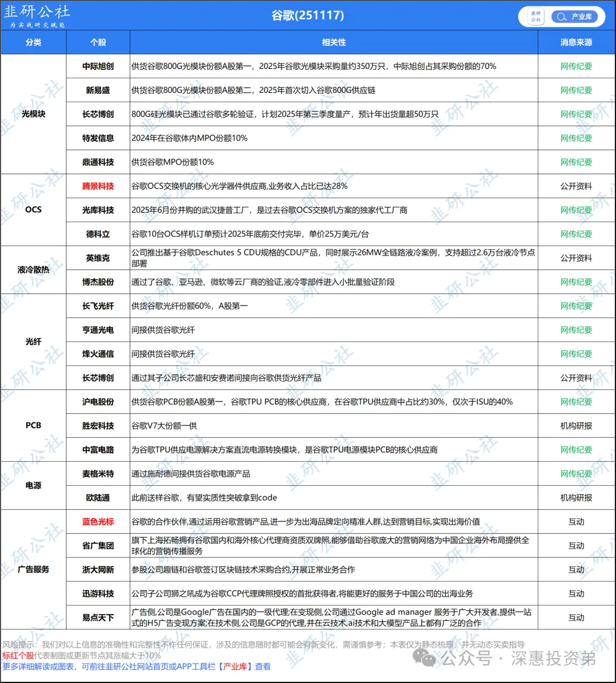This screenshot has height=683, width=616.
Task: Select stock 迅游科技
Action: click(98, 593)
